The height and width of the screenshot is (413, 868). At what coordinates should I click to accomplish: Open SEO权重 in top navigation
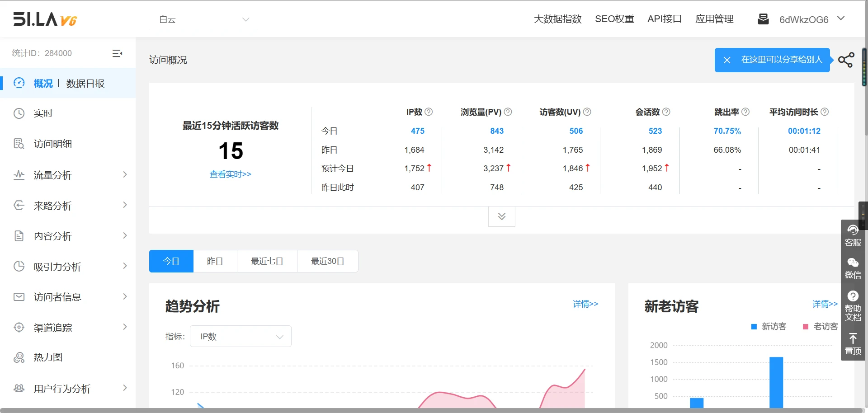(x=614, y=19)
